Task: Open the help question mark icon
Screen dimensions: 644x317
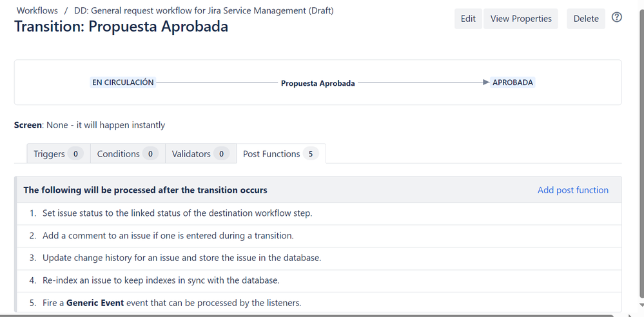Action: 616,17
